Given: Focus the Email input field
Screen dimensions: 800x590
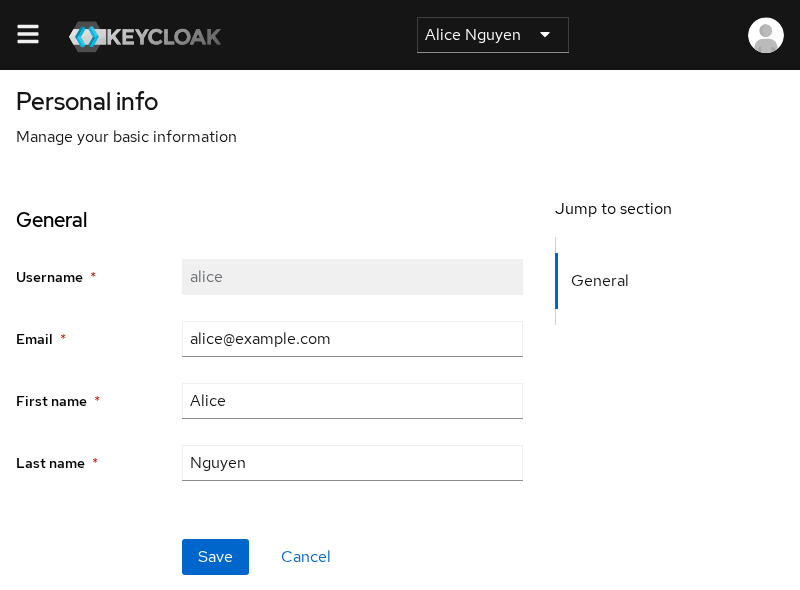Looking at the screenshot, I should (x=352, y=339).
